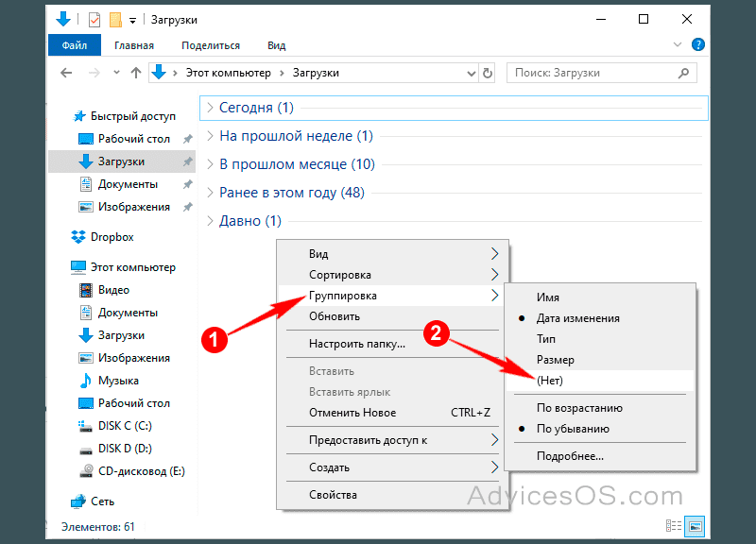Open the Предоставить доступ к submenu

[x=392, y=440]
